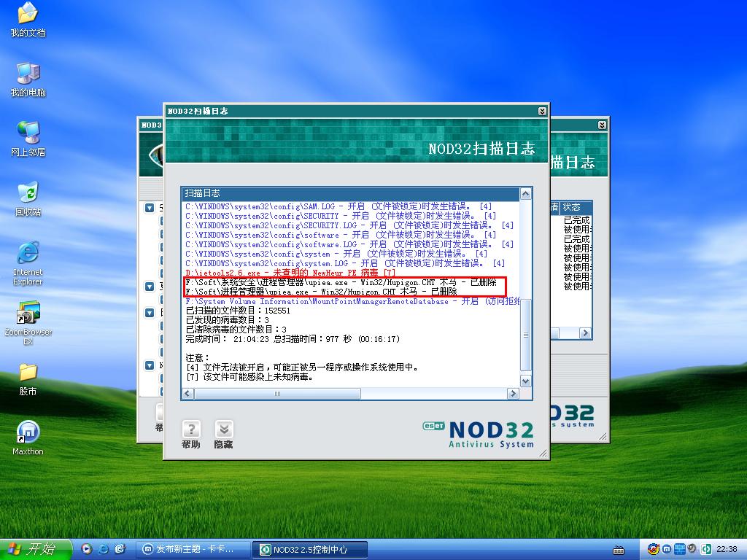Select log line for config\software.LOG
Image resolution: width=747 pixels, height=560 pixels.
coord(349,244)
